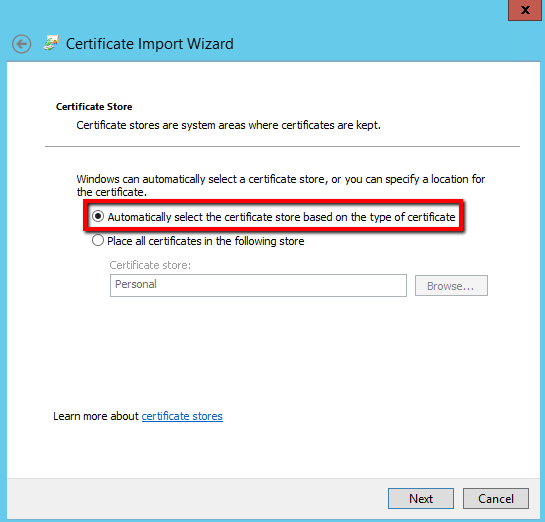Click the 'Certificate stores are system areas' description
This screenshot has height=522, width=545.
point(228,125)
